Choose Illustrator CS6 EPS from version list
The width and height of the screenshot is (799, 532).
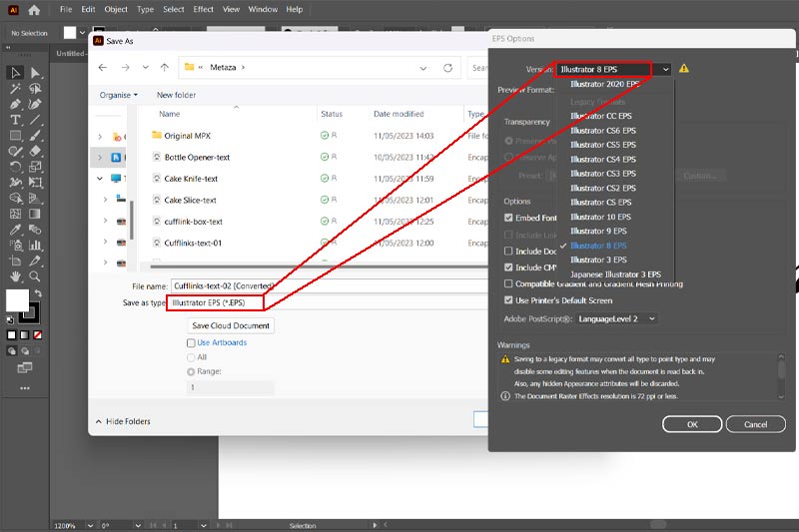[x=602, y=131]
